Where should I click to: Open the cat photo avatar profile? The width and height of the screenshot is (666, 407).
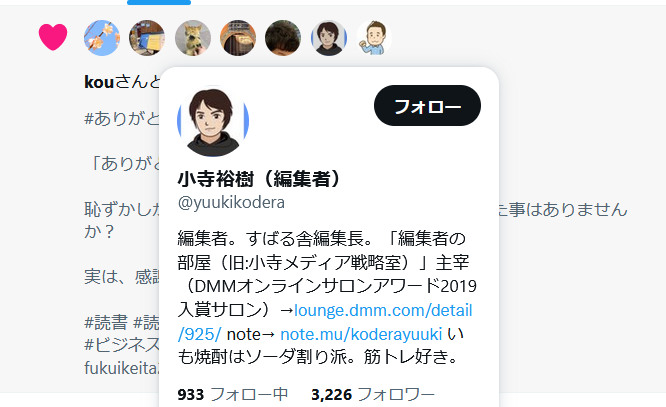point(193,38)
